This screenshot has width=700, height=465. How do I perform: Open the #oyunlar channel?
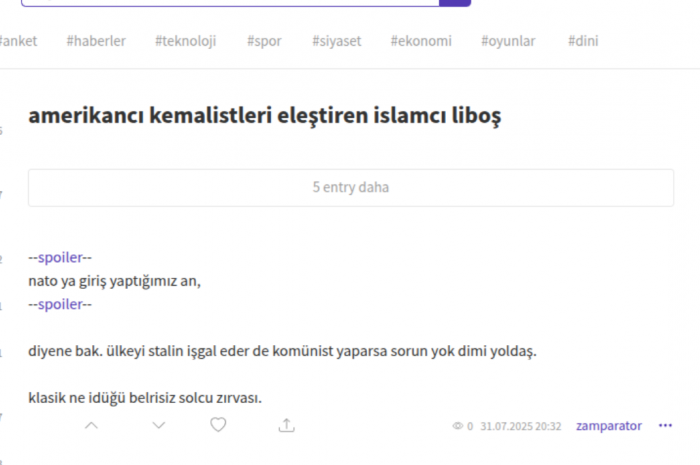tap(508, 41)
